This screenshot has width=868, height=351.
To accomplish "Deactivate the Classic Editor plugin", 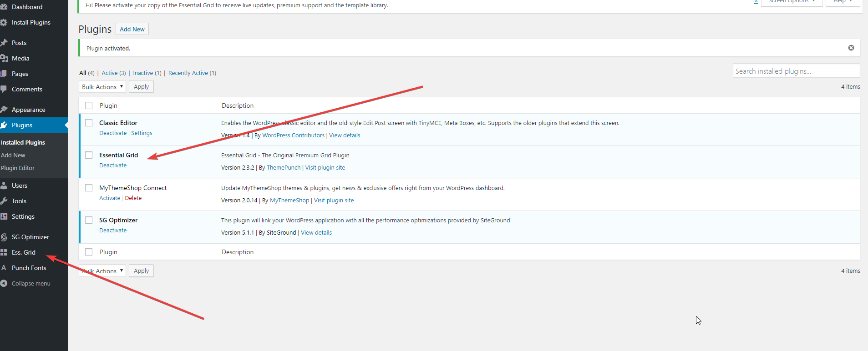I will tap(113, 133).
